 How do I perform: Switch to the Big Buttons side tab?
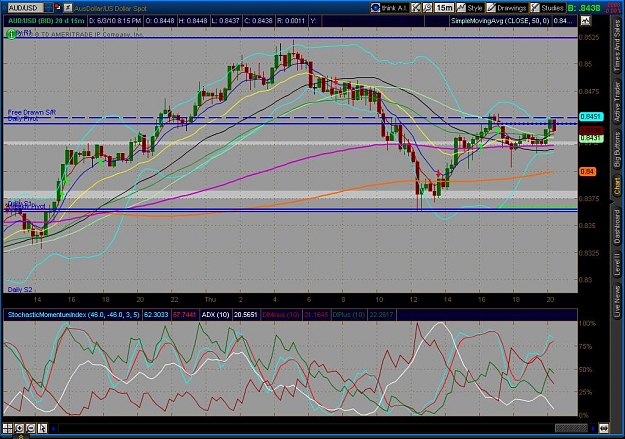click(617, 149)
